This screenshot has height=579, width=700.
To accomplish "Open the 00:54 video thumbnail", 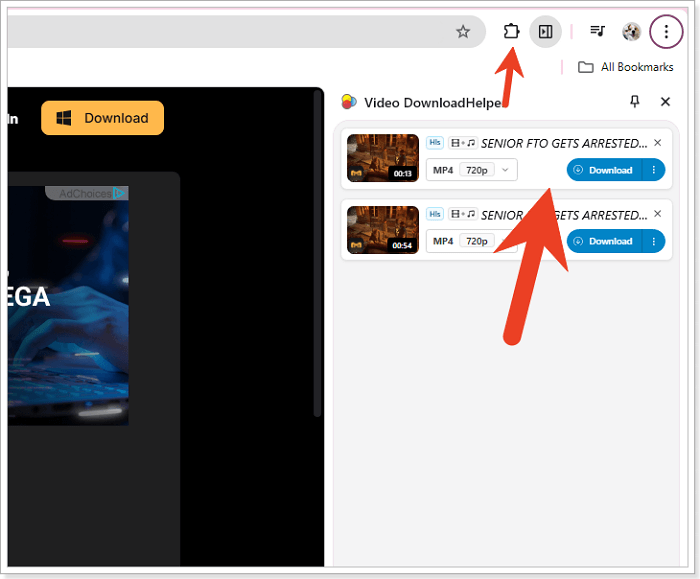I will (x=383, y=229).
